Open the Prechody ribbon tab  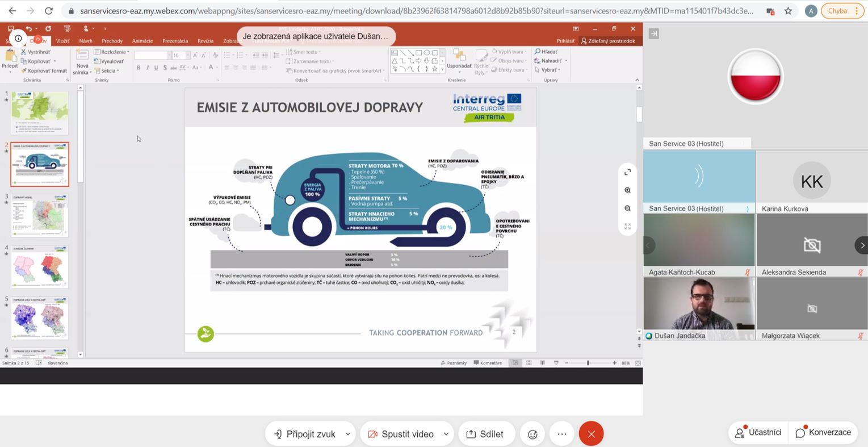pyautogui.click(x=112, y=41)
